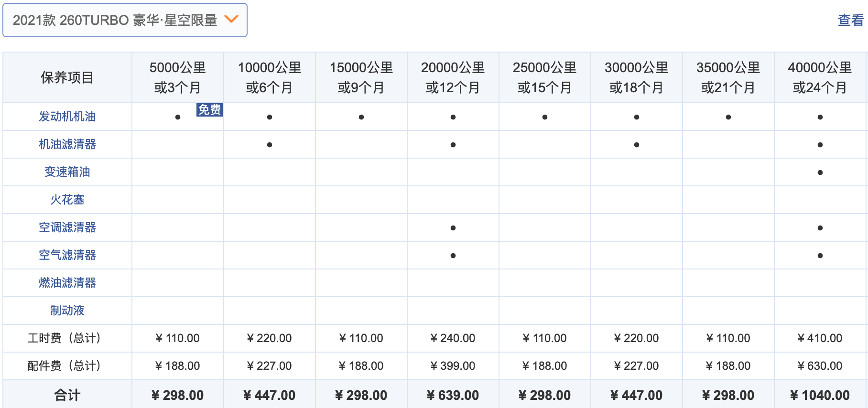Select the 火花塞 link
The width and height of the screenshot is (868, 408).
[x=67, y=200]
